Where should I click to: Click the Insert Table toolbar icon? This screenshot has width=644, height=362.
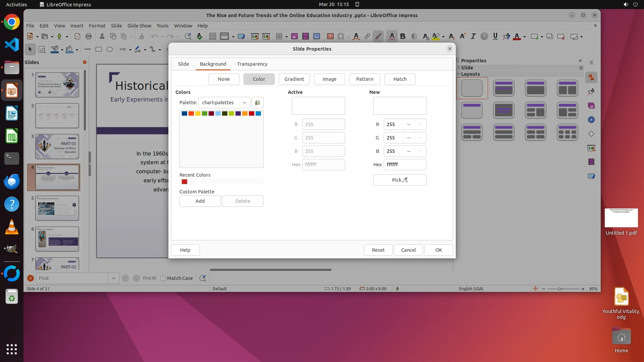click(x=279, y=37)
